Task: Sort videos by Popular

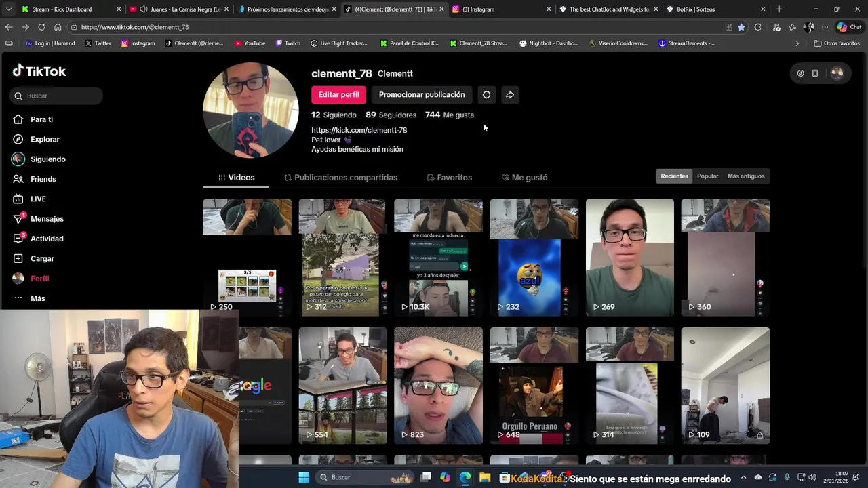Action: coord(707,176)
